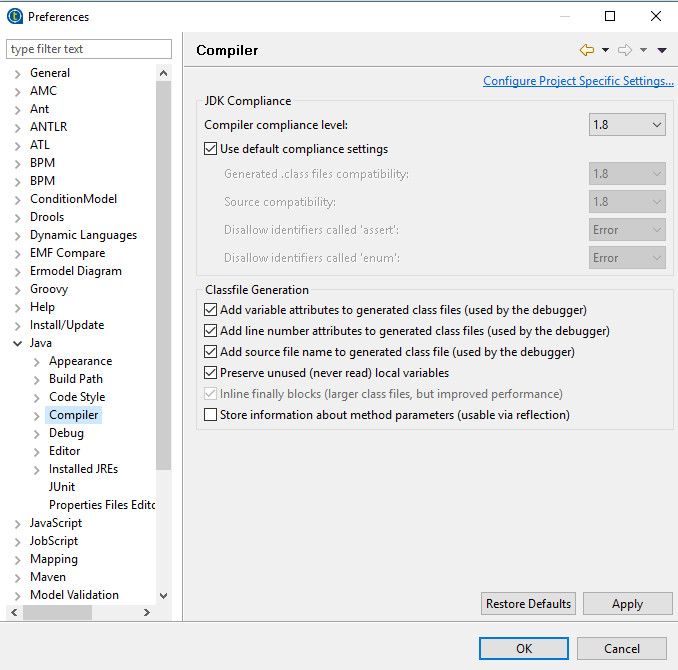Close the Preferences window

pyautogui.click(x=656, y=16)
